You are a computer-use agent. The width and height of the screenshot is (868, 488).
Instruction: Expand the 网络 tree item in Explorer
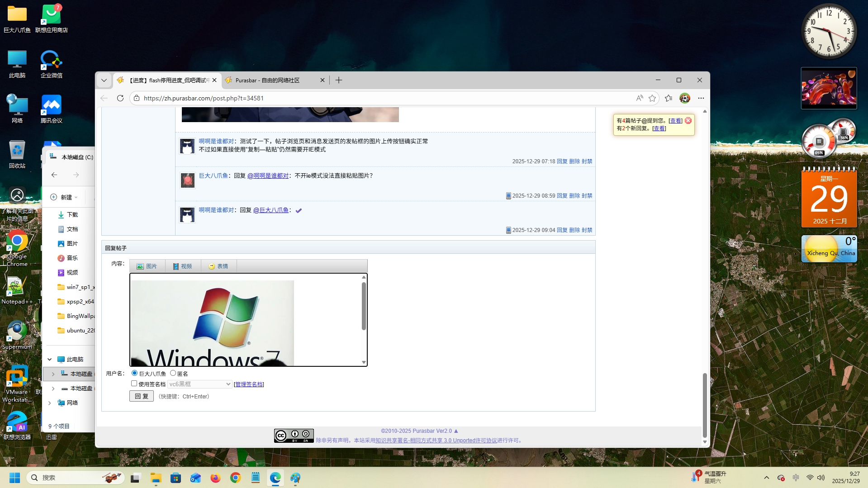(50, 403)
